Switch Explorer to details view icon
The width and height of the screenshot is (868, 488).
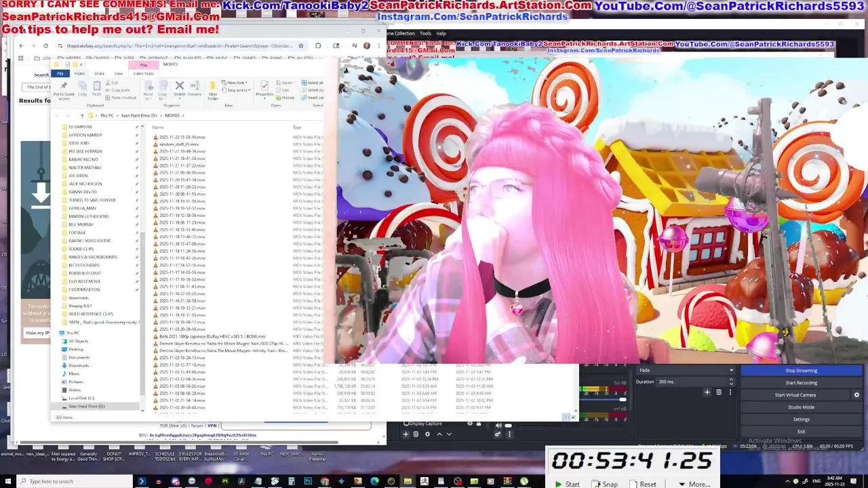[566, 417]
